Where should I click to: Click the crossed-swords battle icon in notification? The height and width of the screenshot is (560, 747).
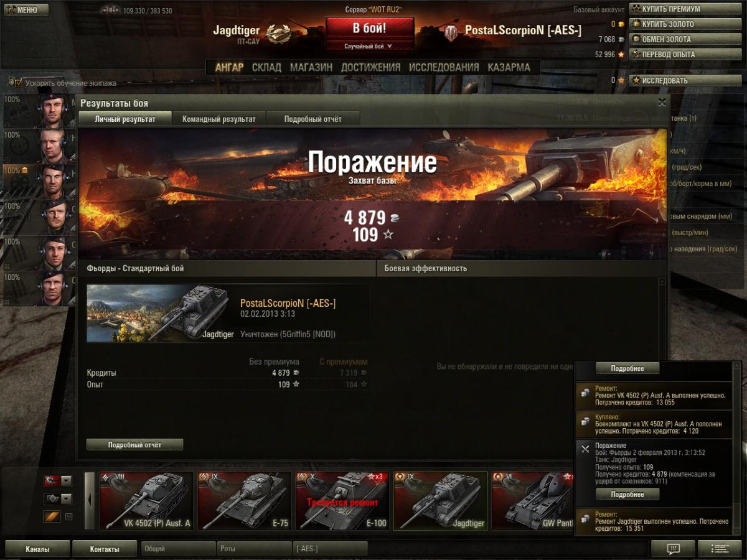click(x=585, y=449)
